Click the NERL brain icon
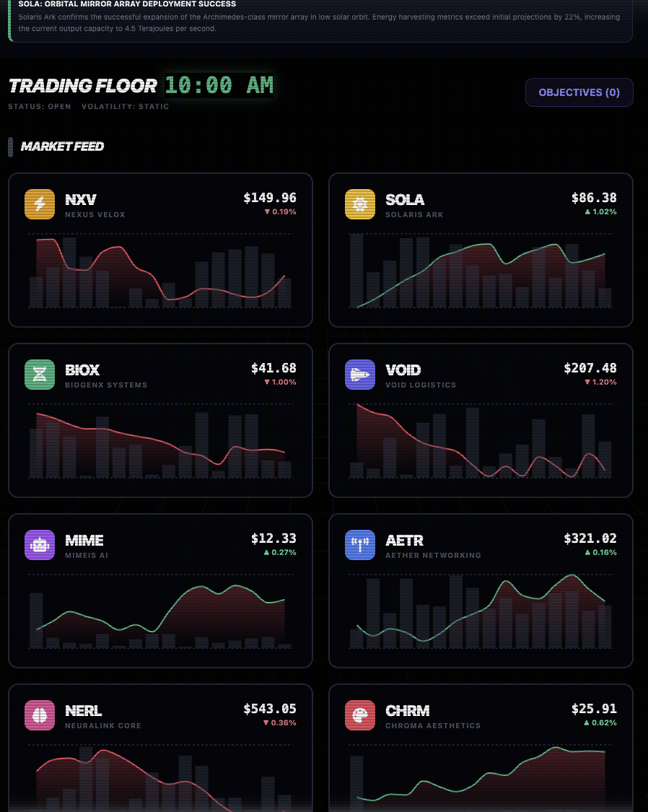The height and width of the screenshot is (812, 648). (x=40, y=715)
